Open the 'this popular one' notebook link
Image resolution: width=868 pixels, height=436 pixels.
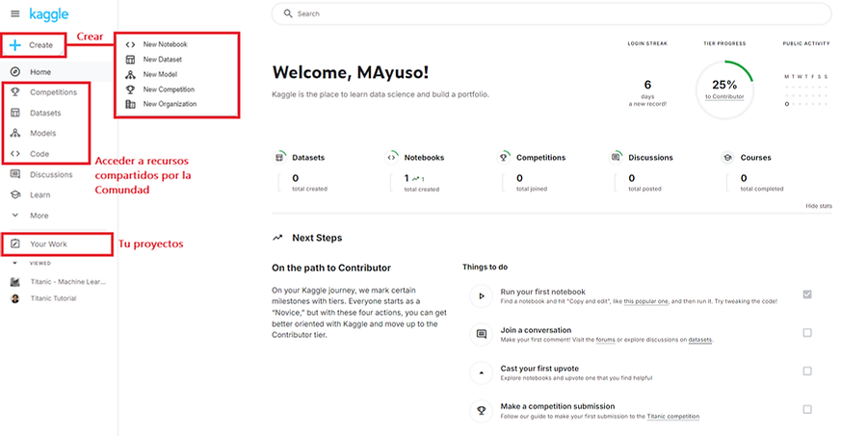click(646, 301)
